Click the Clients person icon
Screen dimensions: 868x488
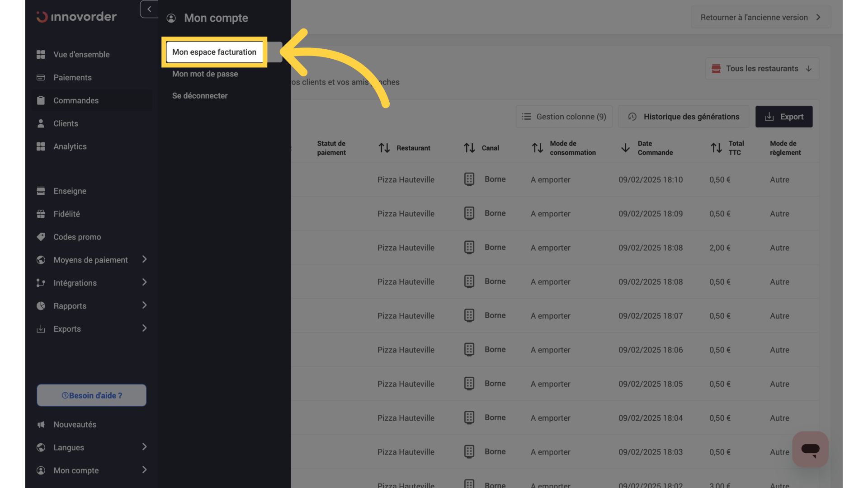(41, 123)
